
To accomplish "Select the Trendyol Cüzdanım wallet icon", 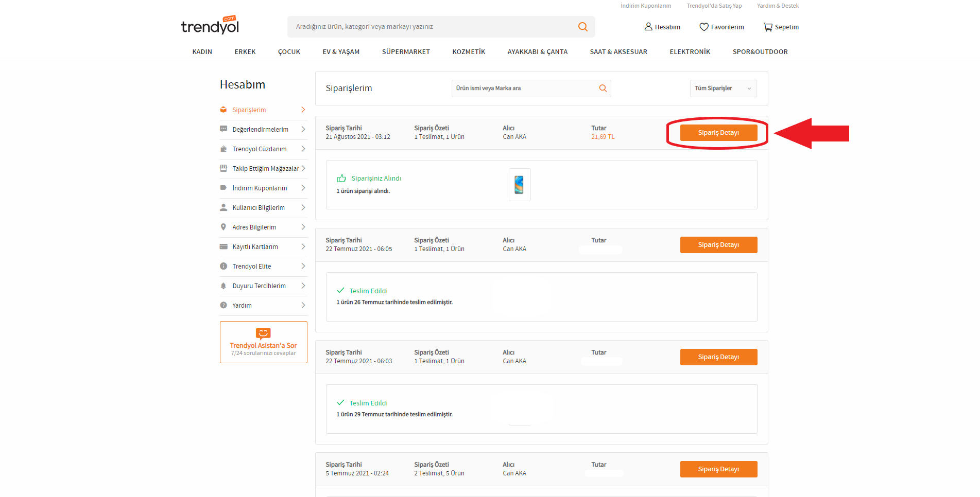I will point(223,149).
